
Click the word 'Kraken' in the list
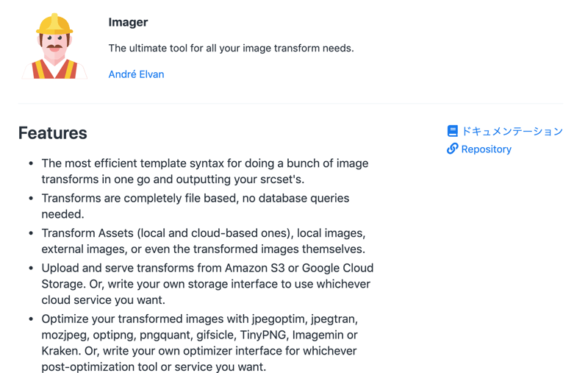(60, 351)
